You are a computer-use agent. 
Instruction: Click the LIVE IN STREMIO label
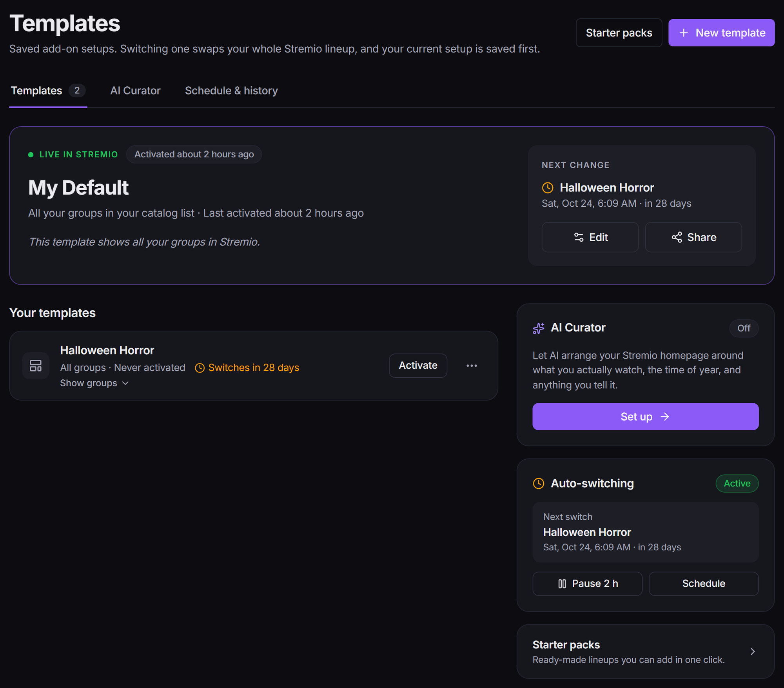[78, 155]
